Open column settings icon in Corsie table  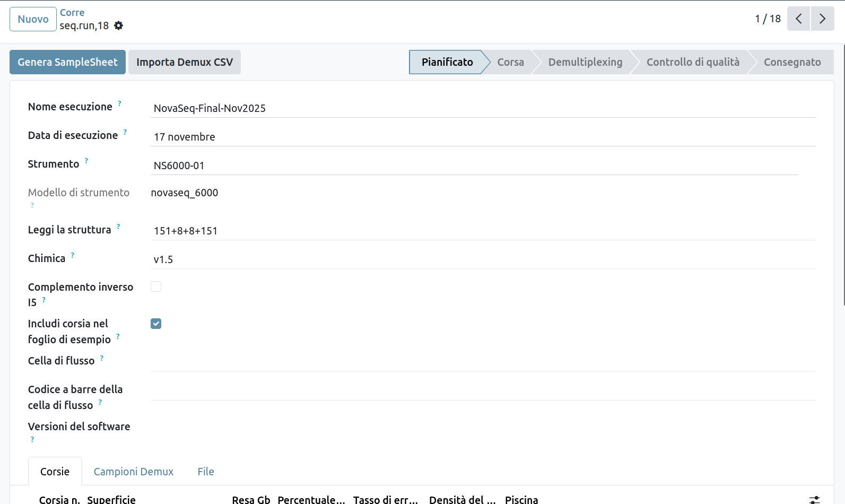pos(814,499)
